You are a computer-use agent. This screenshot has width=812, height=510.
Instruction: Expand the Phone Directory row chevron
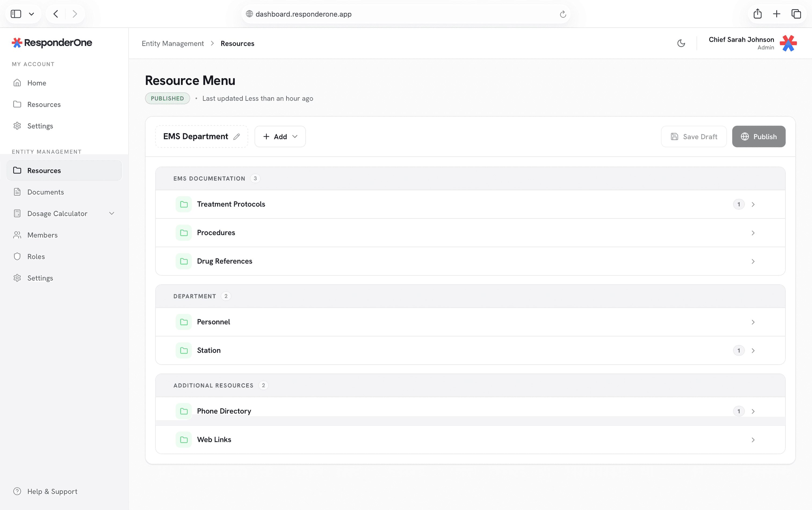pyautogui.click(x=753, y=412)
